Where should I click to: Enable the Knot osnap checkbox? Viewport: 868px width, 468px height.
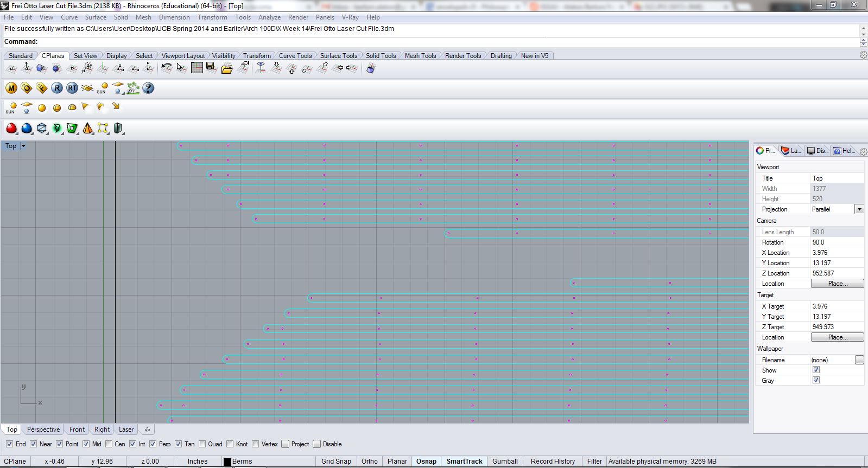point(231,444)
